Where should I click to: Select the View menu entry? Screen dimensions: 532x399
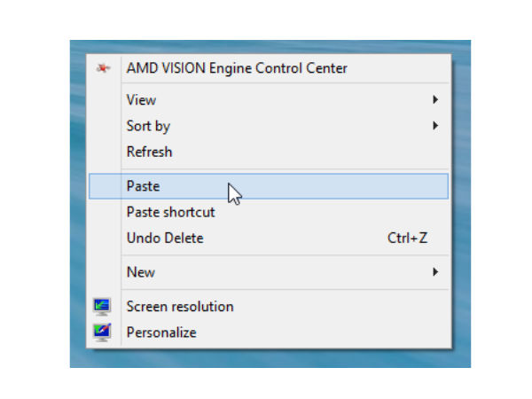pyautogui.click(x=142, y=100)
